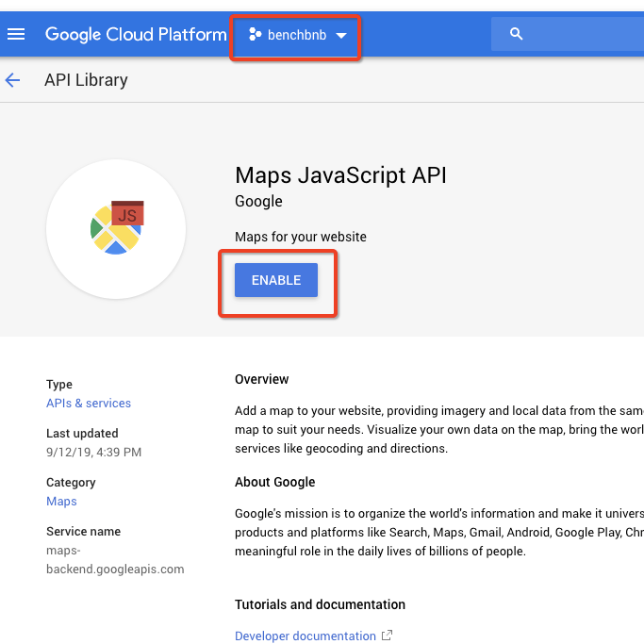Click the Tutorials and documentation heading
This screenshot has width=644, height=644.
320,604
